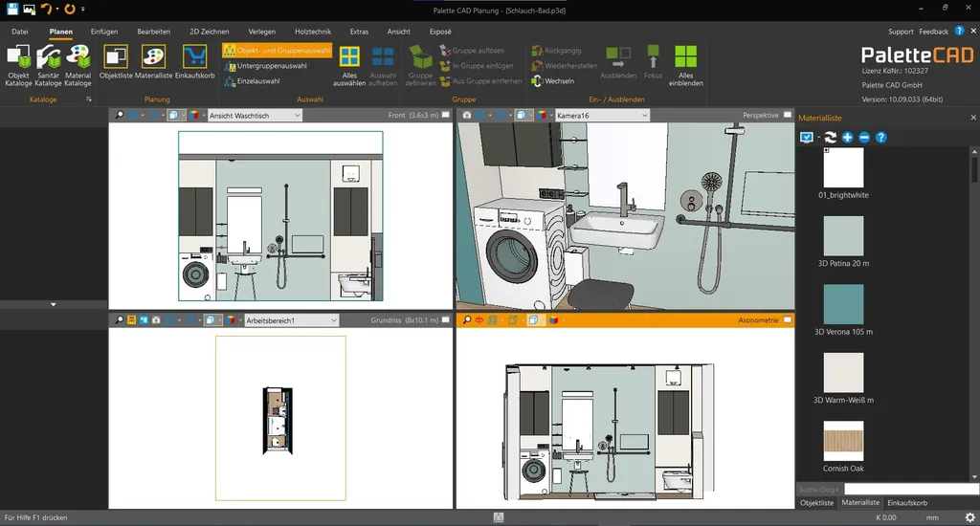Image resolution: width=980 pixels, height=526 pixels.
Task: Select the 3D Verona 105 m material swatch
Action: (843, 304)
